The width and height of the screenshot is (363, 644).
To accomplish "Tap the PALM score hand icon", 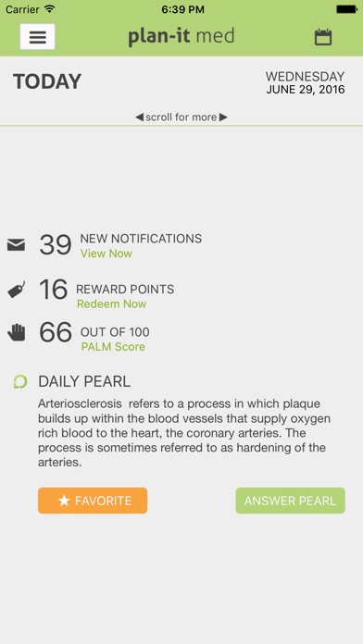I will coord(17,332).
